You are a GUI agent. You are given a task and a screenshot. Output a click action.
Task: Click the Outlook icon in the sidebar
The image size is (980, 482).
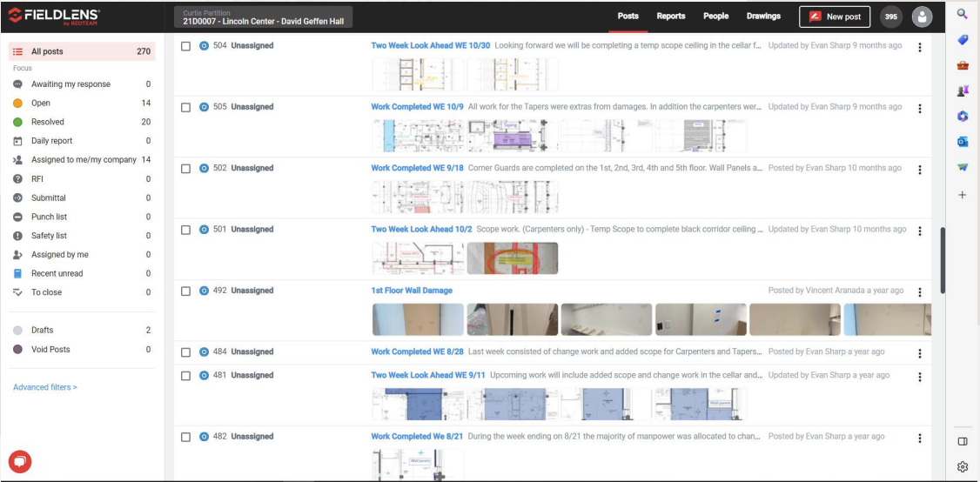963,142
